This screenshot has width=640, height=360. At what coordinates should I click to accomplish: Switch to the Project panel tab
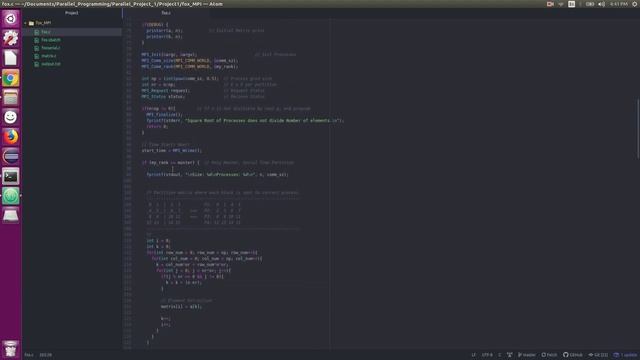(72, 13)
